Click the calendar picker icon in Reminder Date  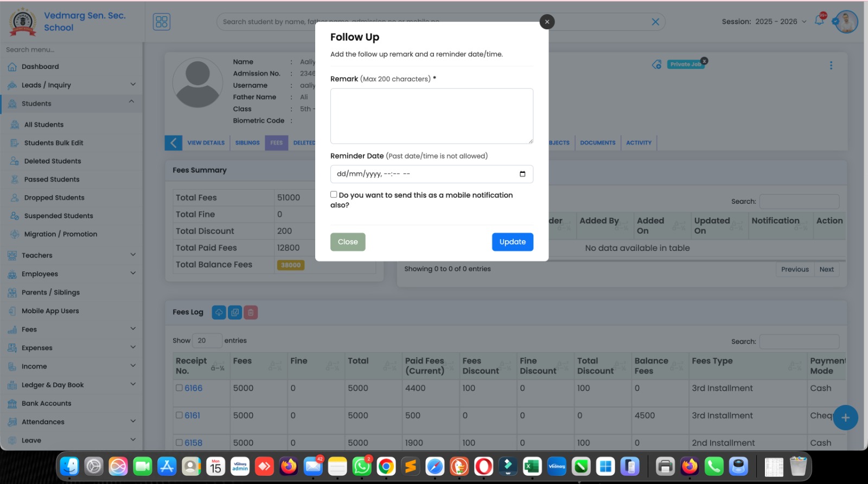(x=522, y=174)
